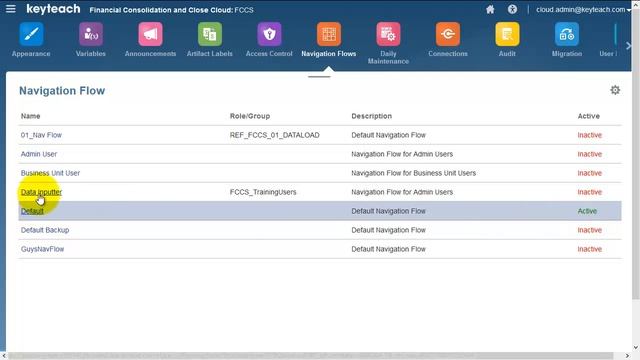
Task: Toggle Inactive status for 01_Nav Flow
Action: [x=589, y=135]
